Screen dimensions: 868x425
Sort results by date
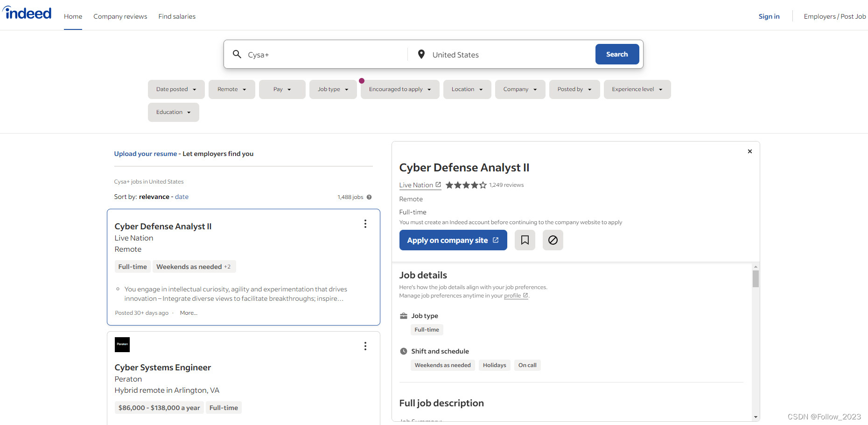(182, 197)
